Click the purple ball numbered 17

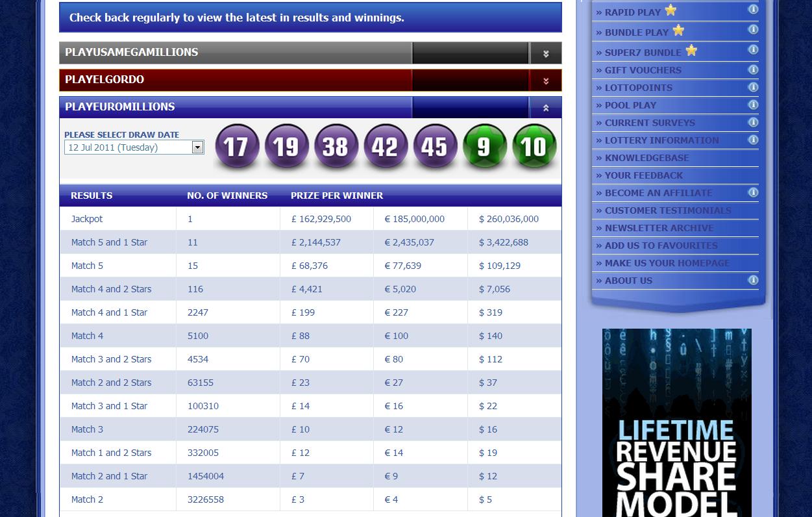pos(237,147)
